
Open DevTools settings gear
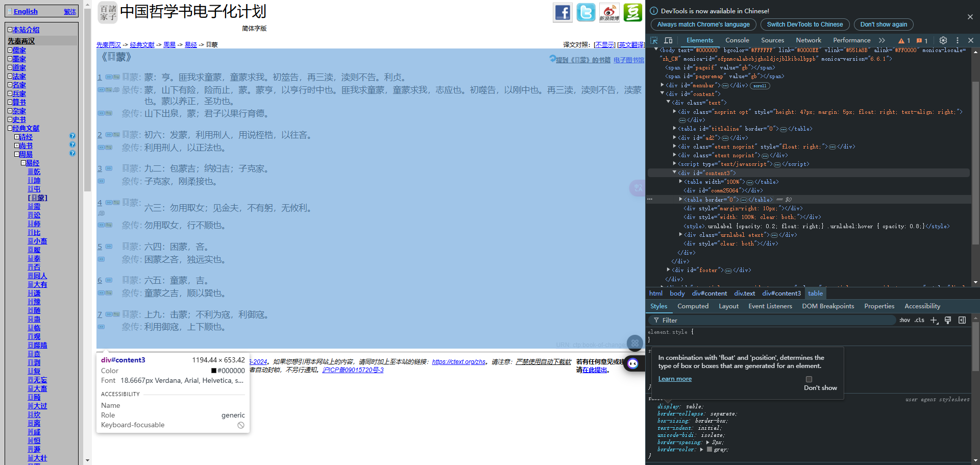click(x=943, y=40)
